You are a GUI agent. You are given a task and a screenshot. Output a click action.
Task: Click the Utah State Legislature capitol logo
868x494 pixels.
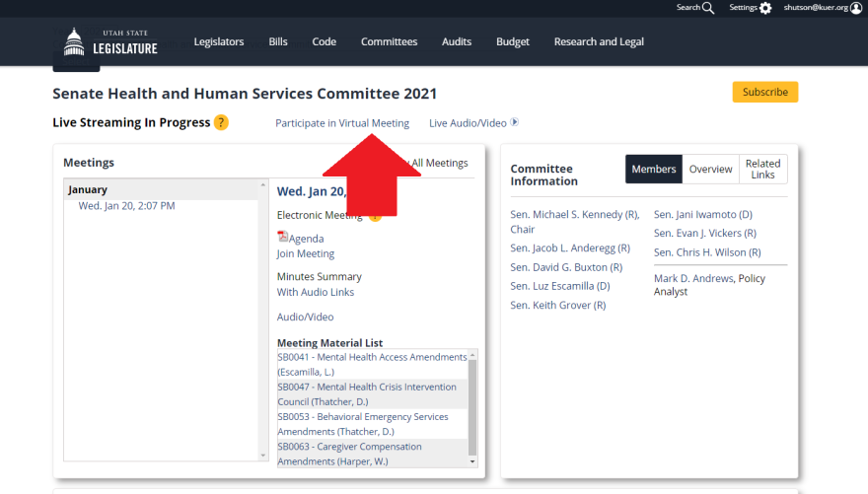[x=74, y=41]
